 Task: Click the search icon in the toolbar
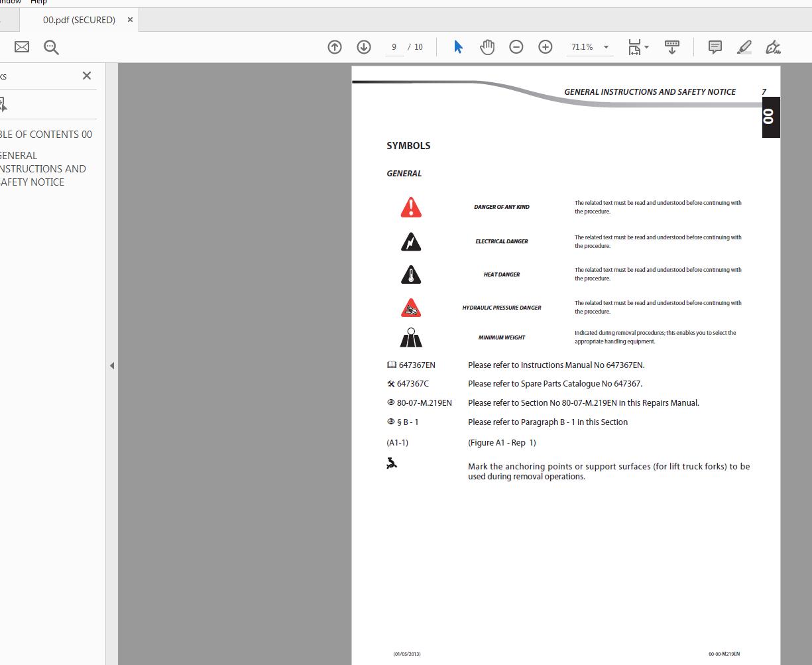click(x=50, y=47)
